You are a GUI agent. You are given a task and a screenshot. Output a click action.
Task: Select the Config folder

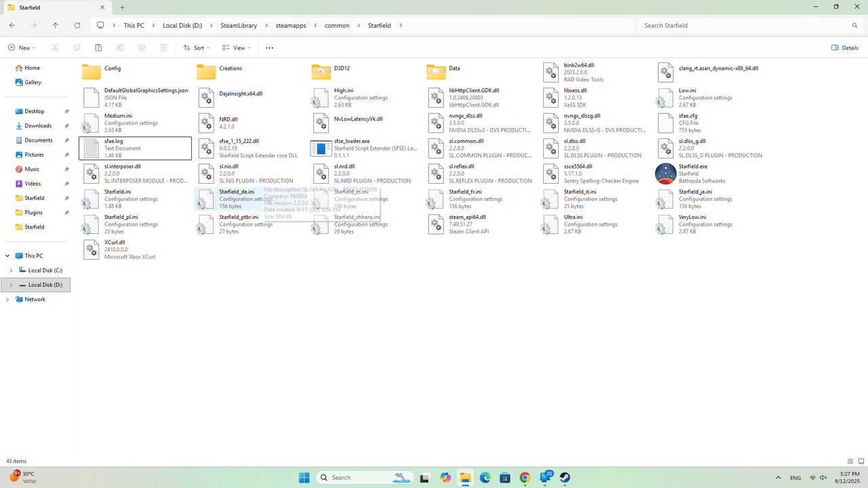[x=101, y=71]
